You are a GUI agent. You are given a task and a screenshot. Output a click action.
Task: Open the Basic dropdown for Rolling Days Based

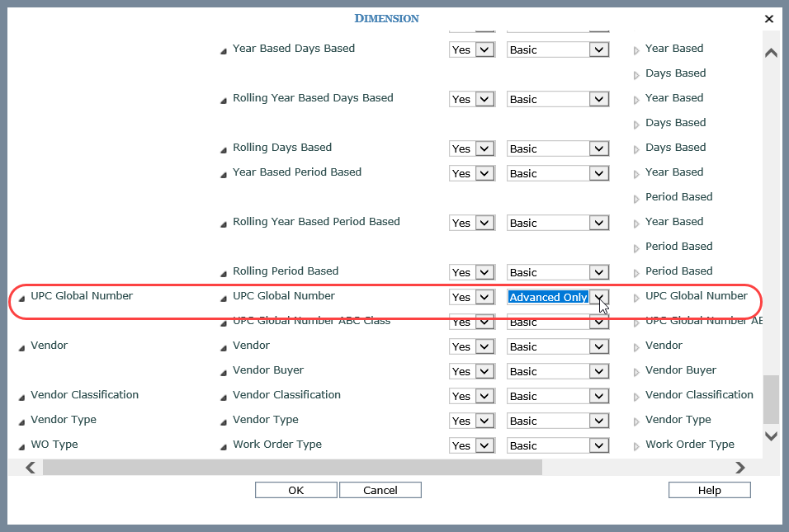pos(598,148)
